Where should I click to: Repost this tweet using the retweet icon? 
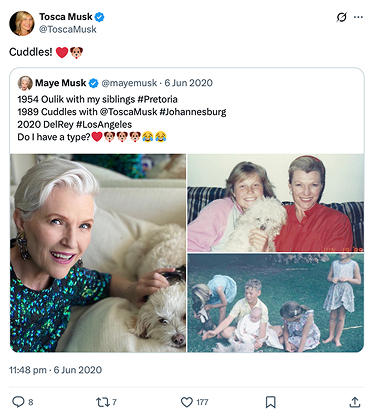(x=102, y=402)
